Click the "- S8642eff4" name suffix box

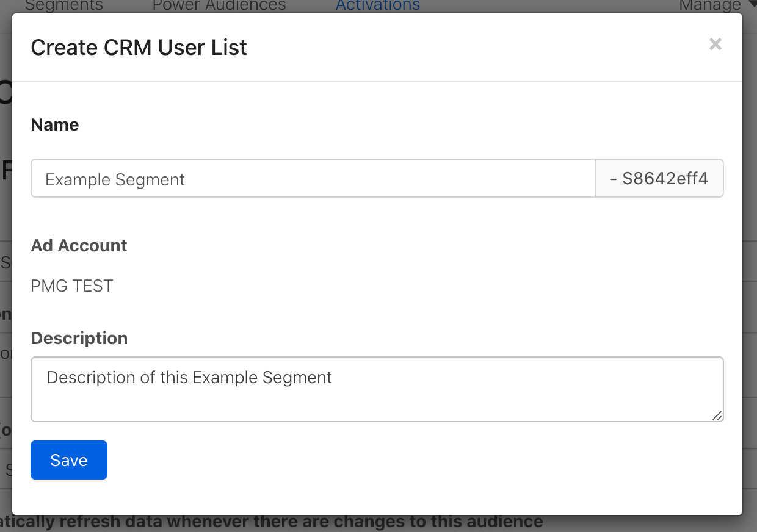[659, 179]
